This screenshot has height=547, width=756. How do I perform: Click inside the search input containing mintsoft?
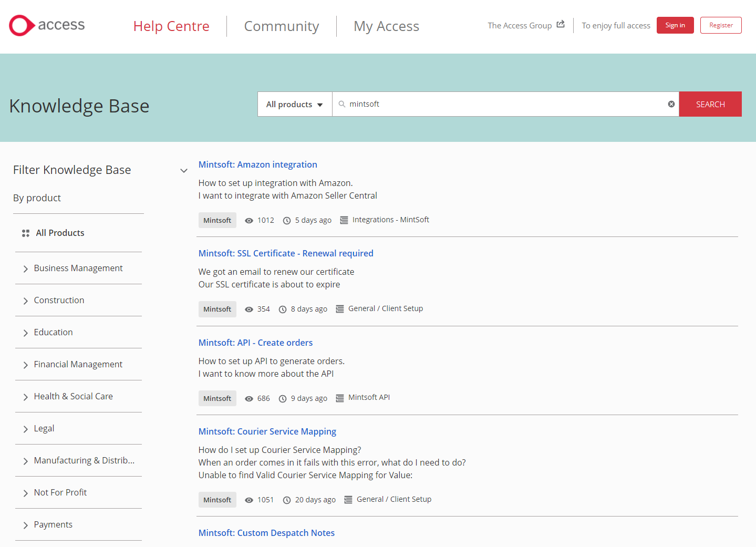[x=473, y=104]
